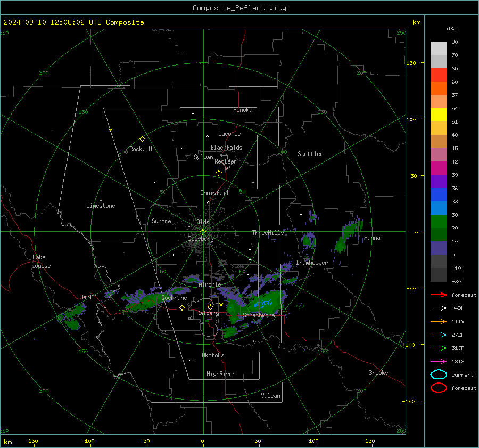Select the blue 36 dBZ color swatch
The height and width of the screenshot is (448, 479).
tap(439, 194)
